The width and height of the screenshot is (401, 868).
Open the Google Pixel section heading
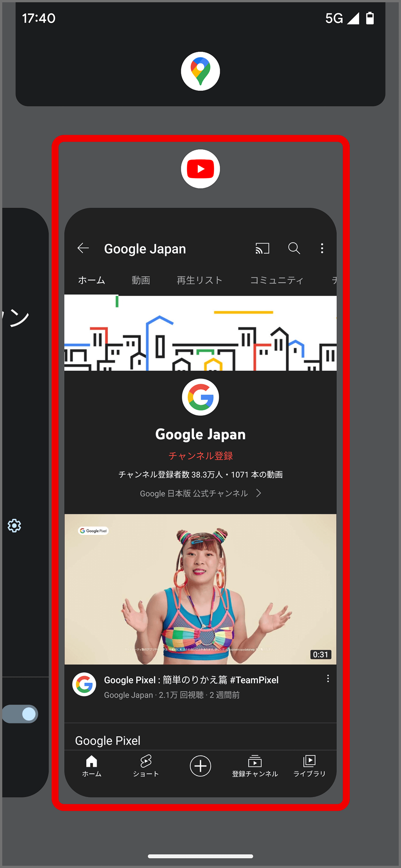click(108, 740)
